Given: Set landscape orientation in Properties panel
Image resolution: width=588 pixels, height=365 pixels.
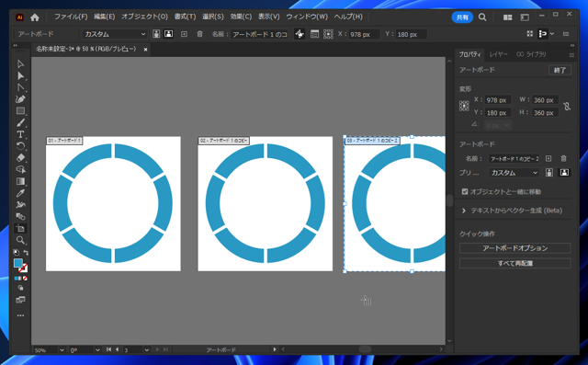Looking at the screenshot, I should coord(564,173).
